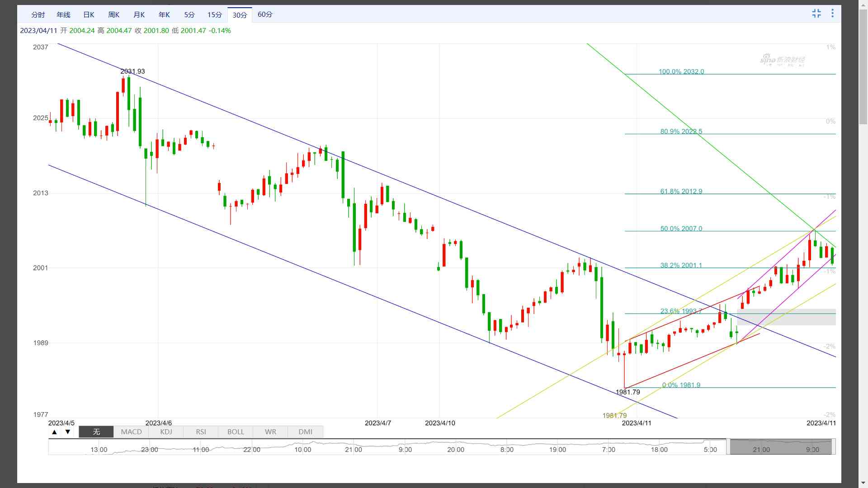Click the page vertical scrollbar thumb
Screen dimensions: 868x488
[x=863, y=68]
